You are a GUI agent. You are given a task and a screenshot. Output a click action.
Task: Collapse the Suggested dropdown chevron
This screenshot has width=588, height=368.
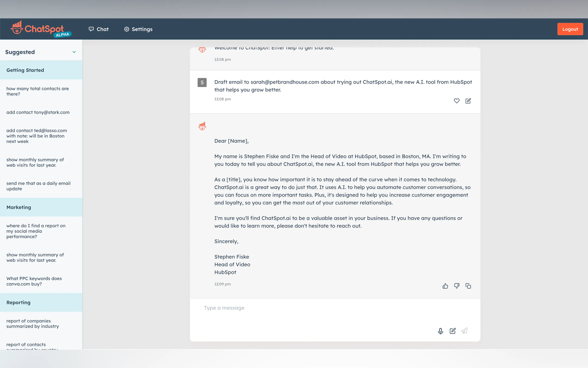click(x=74, y=52)
